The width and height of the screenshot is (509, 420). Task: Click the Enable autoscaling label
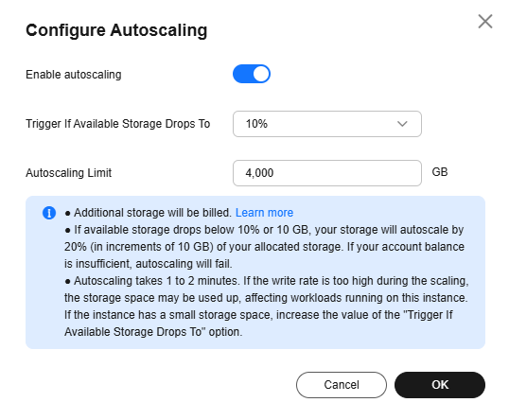[x=74, y=75]
